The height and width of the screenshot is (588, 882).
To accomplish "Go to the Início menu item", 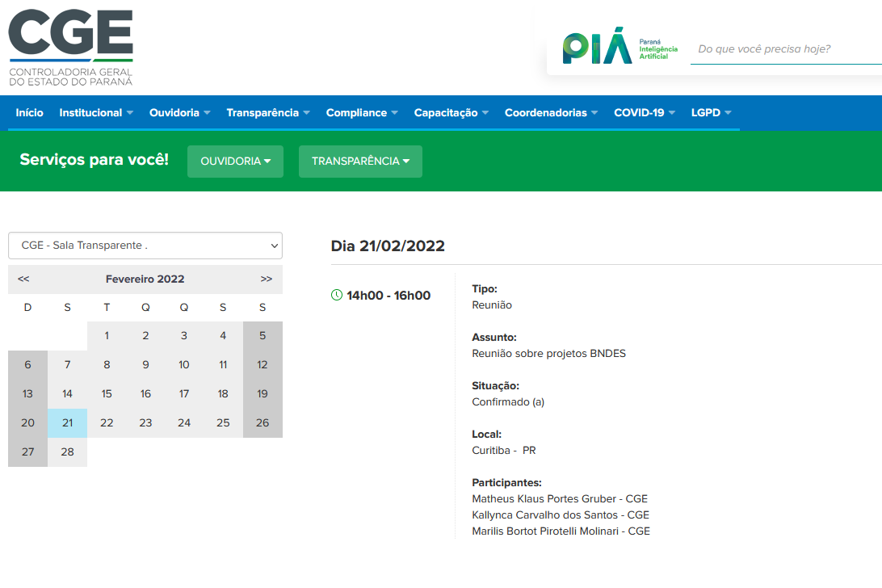I will (29, 112).
